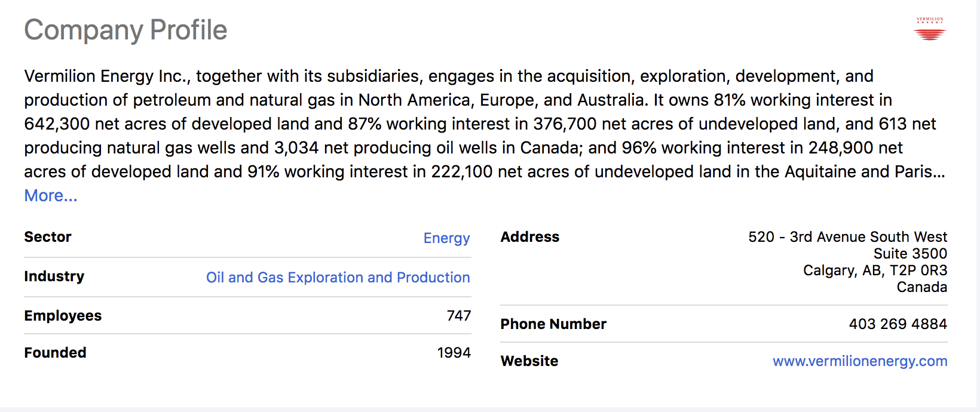
Task: Click the Website label
Action: tap(529, 361)
